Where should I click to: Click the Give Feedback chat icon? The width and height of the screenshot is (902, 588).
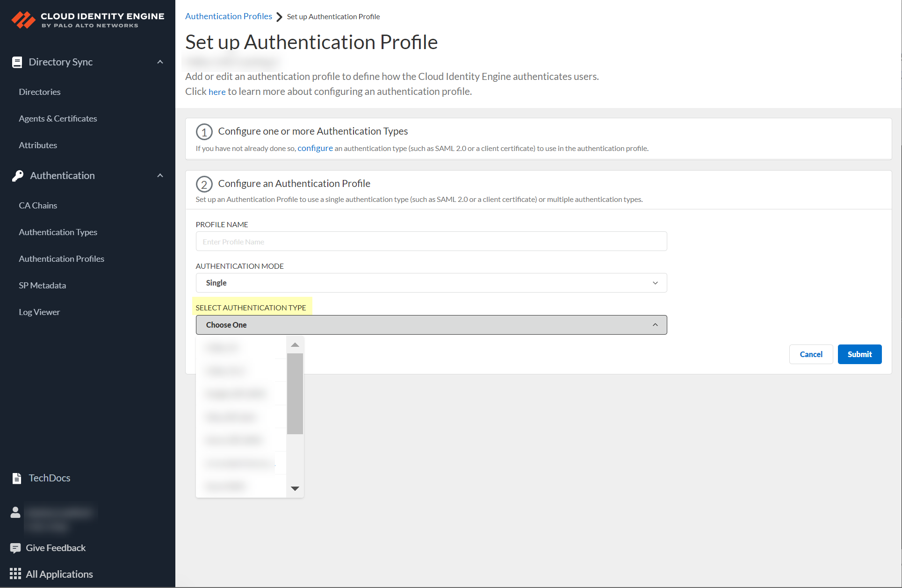(x=17, y=547)
